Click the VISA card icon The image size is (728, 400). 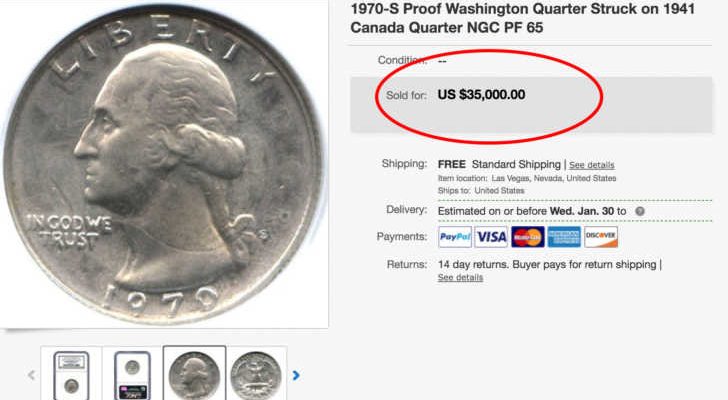click(x=491, y=237)
